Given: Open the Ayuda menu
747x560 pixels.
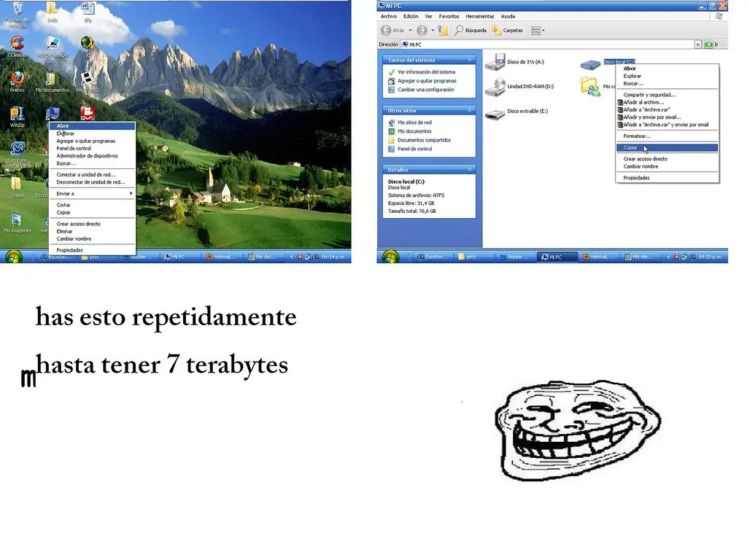Looking at the screenshot, I should click(x=508, y=16).
